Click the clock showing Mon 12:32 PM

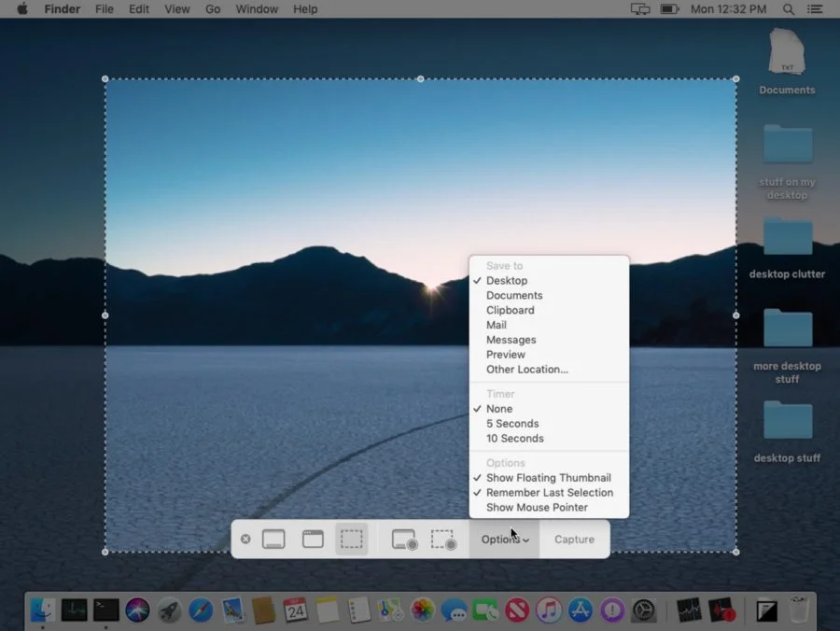pyautogui.click(x=728, y=9)
